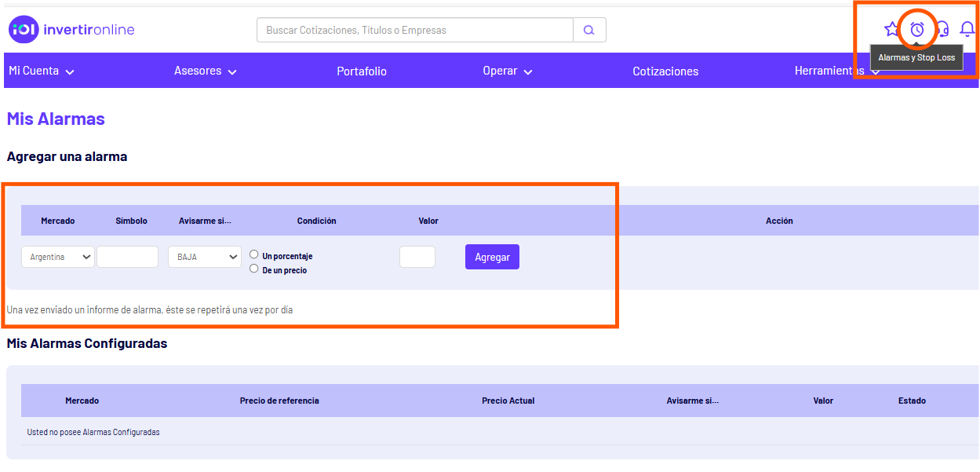This screenshot has height=472, width=980.
Task: Open the 'Avisarme si' BAJA dropdown
Action: pyautogui.click(x=204, y=257)
